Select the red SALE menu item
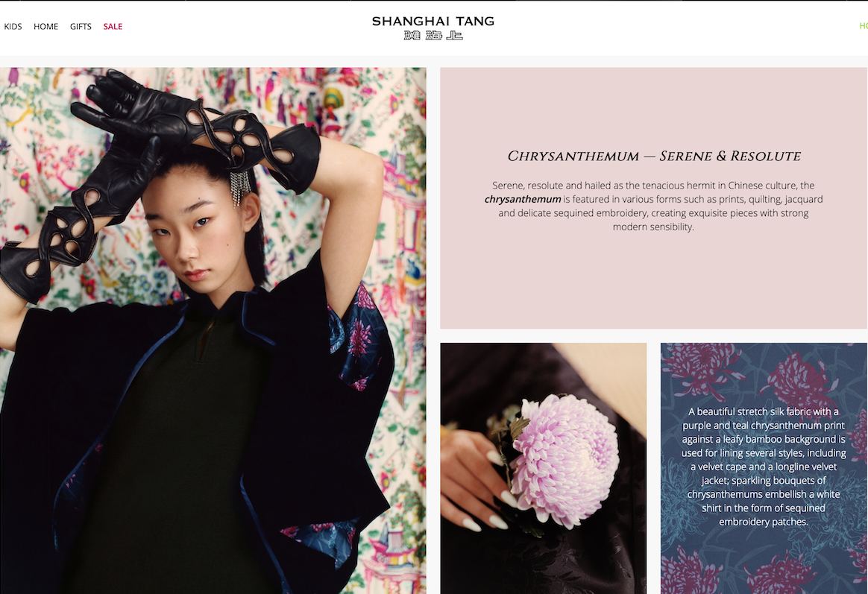The height and width of the screenshot is (594, 868). point(113,27)
